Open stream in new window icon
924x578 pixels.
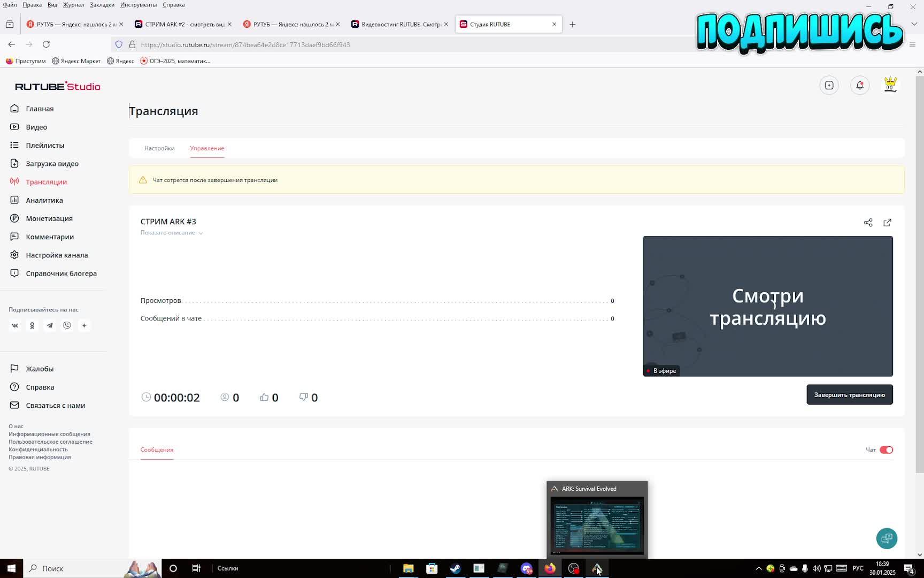click(x=887, y=223)
